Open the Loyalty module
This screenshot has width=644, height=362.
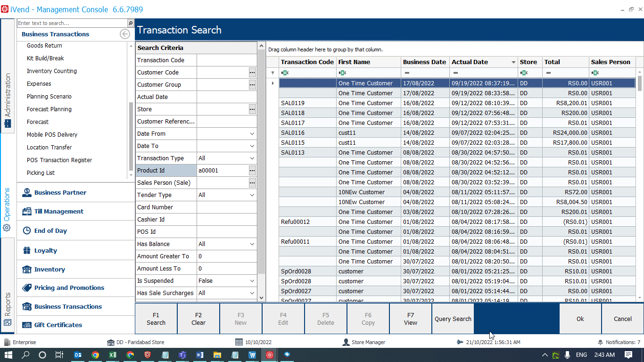45,251
